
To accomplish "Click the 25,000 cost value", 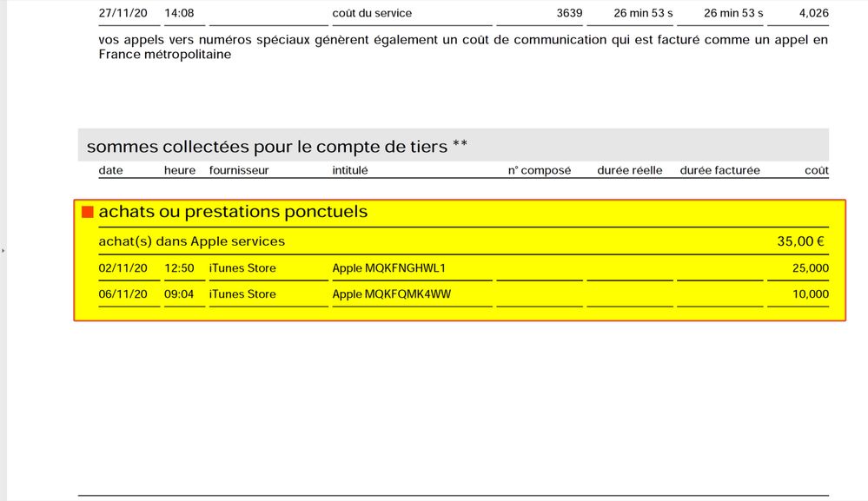I will [810, 268].
